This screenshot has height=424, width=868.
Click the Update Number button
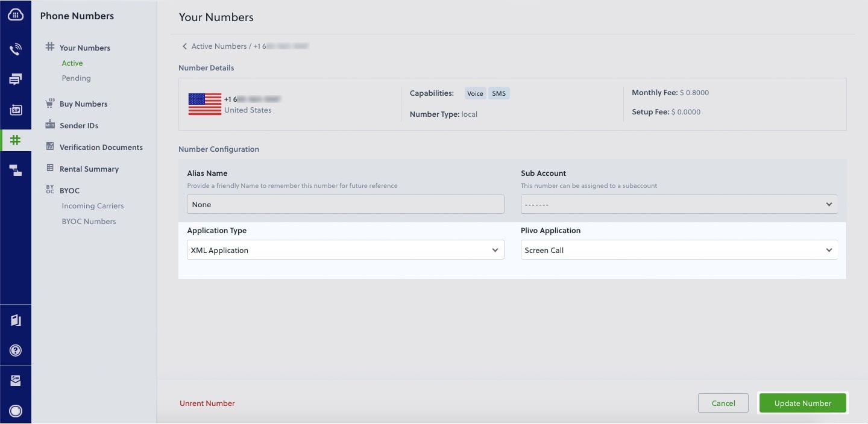tap(802, 403)
